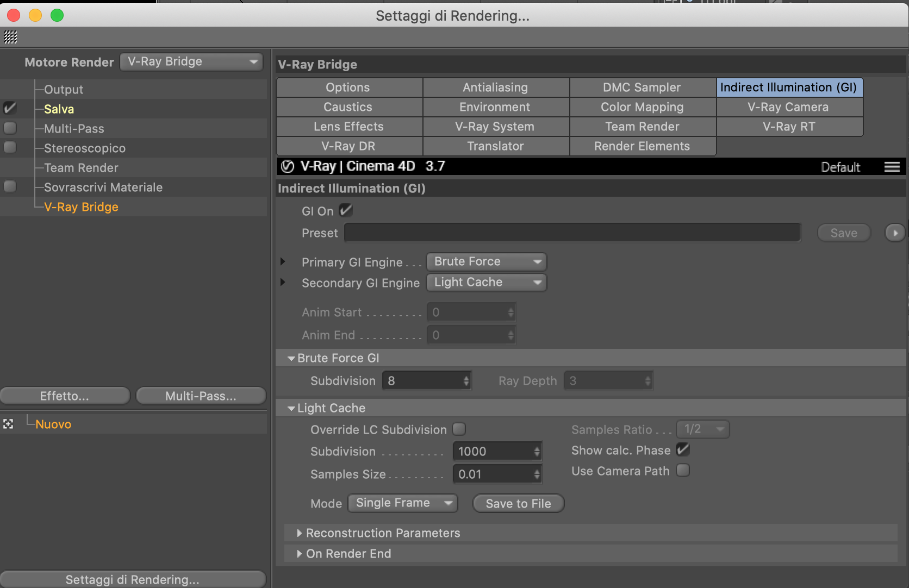
Task: Click Light Cache Subdivision stepper arrows
Action: click(x=537, y=452)
